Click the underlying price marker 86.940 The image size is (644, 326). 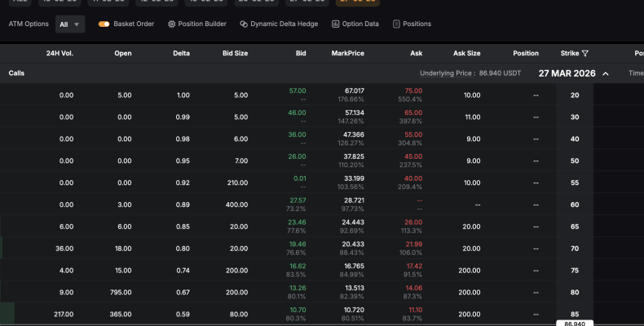pyautogui.click(x=575, y=323)
